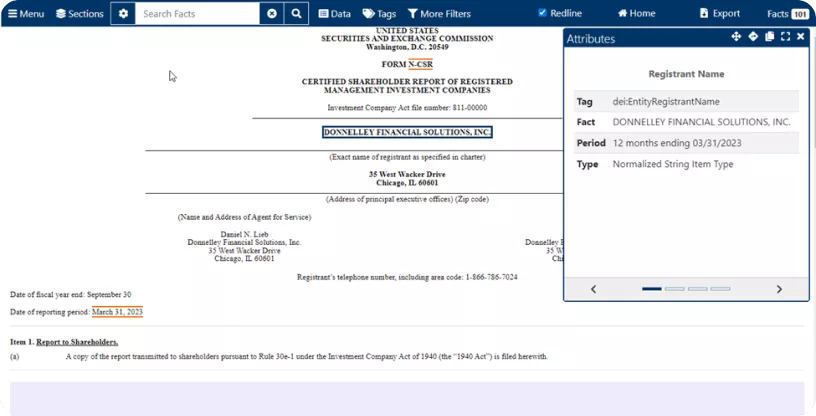Select the third page indicator in Attributes
816x416 pixels.
click(x=697, y=289)
